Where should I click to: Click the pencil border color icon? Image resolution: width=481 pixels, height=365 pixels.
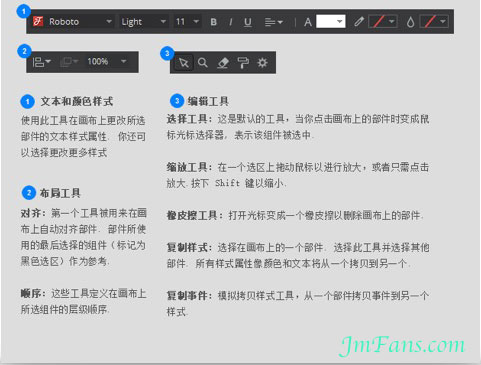click(359, 22)
